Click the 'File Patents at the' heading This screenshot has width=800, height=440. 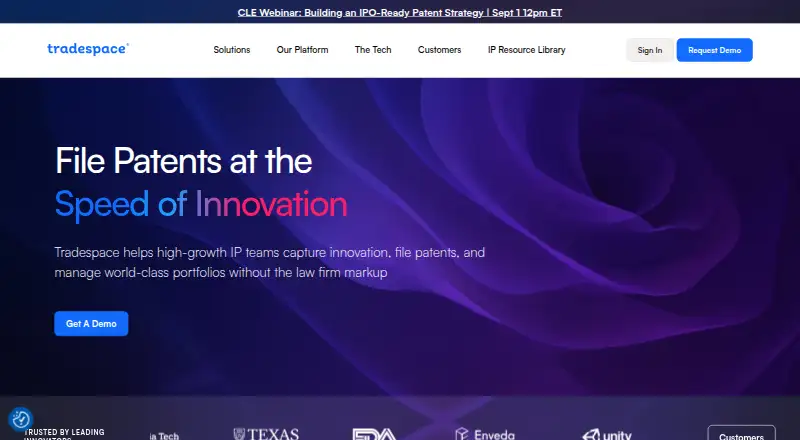coord(183,161)
